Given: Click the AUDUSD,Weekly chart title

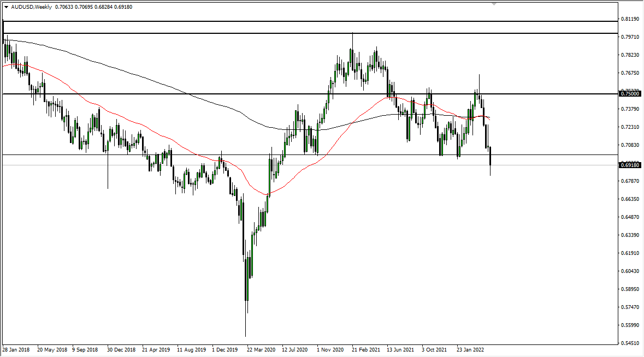Looking at the screenshot, I should (31, 7).
